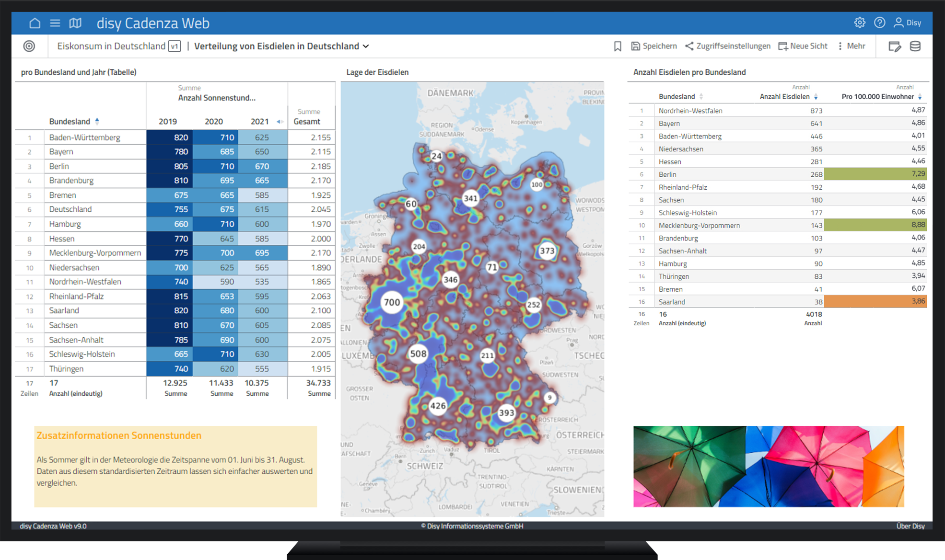Create a Neue Sicht view

point(803,46)
